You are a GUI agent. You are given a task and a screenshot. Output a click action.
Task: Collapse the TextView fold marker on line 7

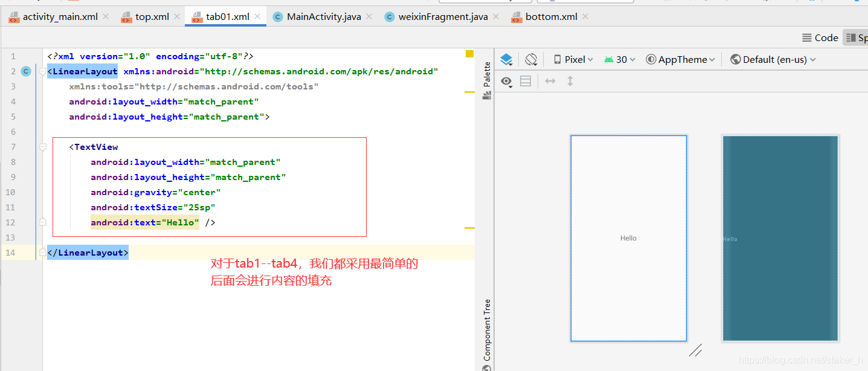pos(42,147)
